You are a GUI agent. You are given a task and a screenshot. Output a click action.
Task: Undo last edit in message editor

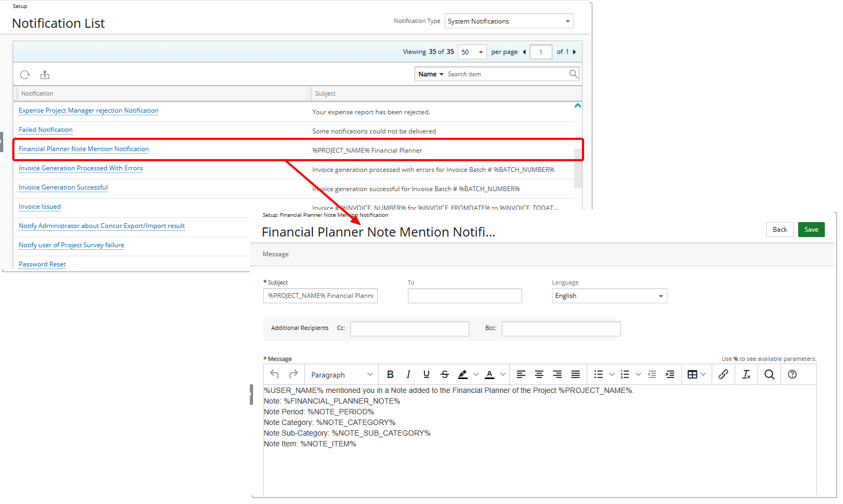coord(274,374)
